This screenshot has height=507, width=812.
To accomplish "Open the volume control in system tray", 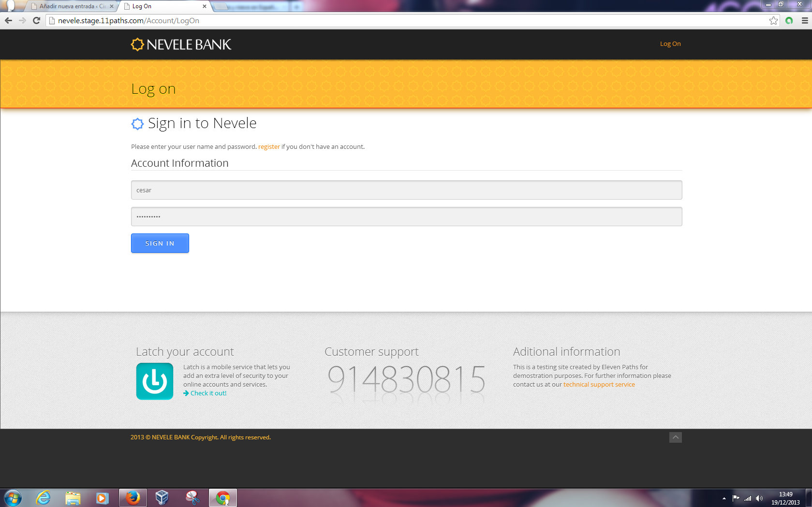I will pyautogui.click(x=759, y=498).
